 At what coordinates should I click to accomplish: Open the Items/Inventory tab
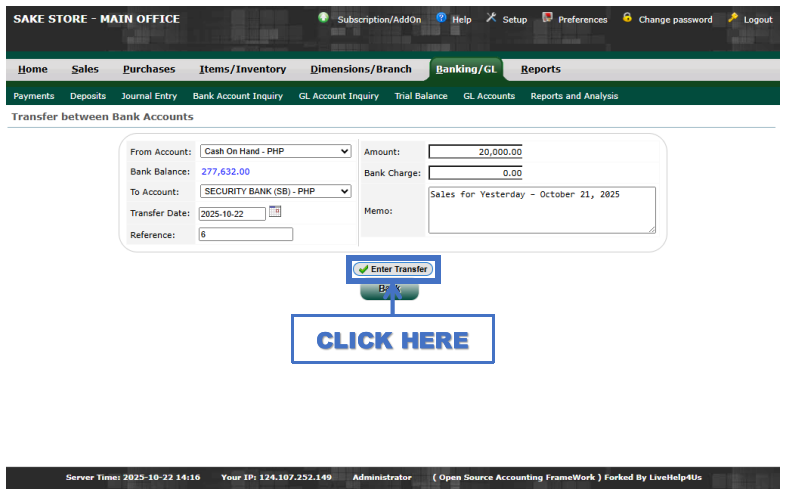click(242, 69)
